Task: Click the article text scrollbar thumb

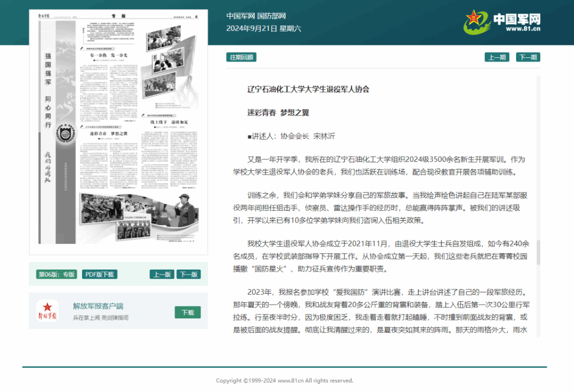Action: coord(538,252)
